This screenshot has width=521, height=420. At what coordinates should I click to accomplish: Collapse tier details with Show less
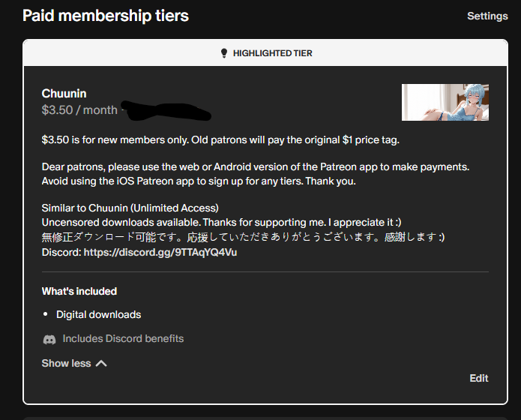(x=74, y=363)
